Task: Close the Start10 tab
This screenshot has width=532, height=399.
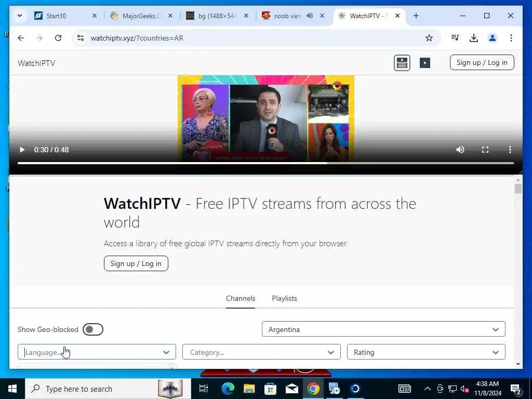Action: coord(95,16)
